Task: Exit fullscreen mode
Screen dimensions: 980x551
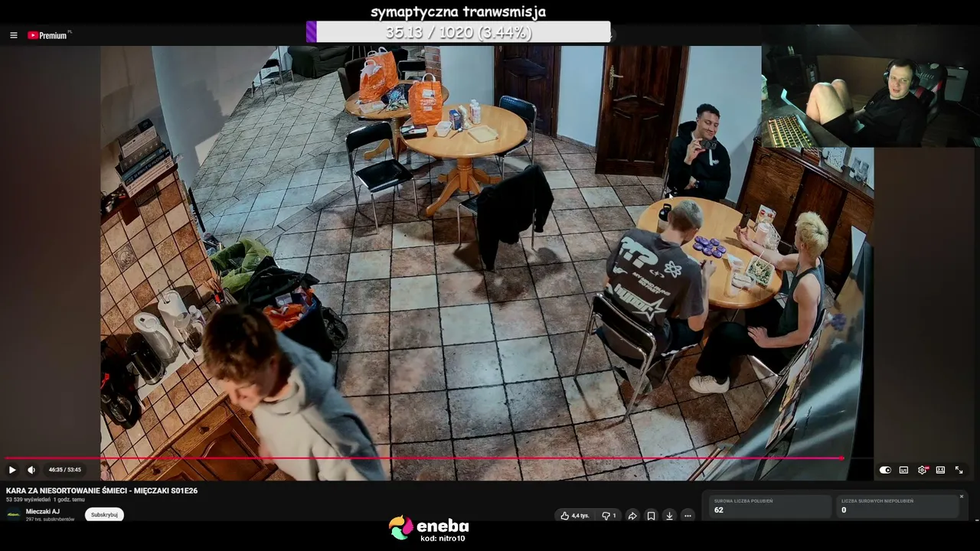Action: pos(959,470)
